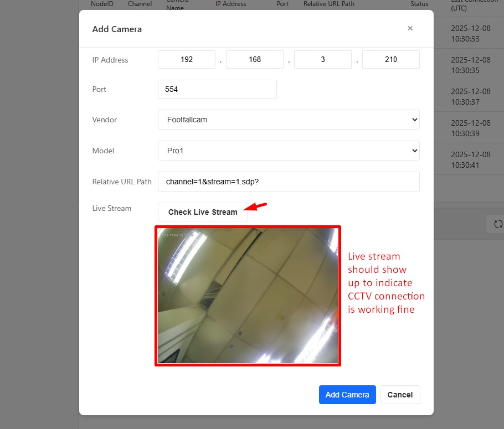Select the IP Address column header
Viewport: 504px width, 429px height.
click(230, 4)
